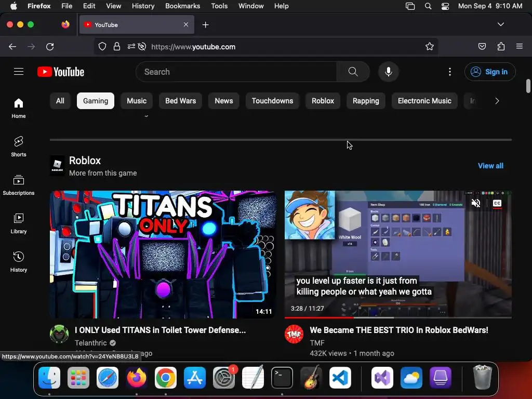Select the Roblox filter chip
Viewport: 532px width, 399px height.
(323, 101)
